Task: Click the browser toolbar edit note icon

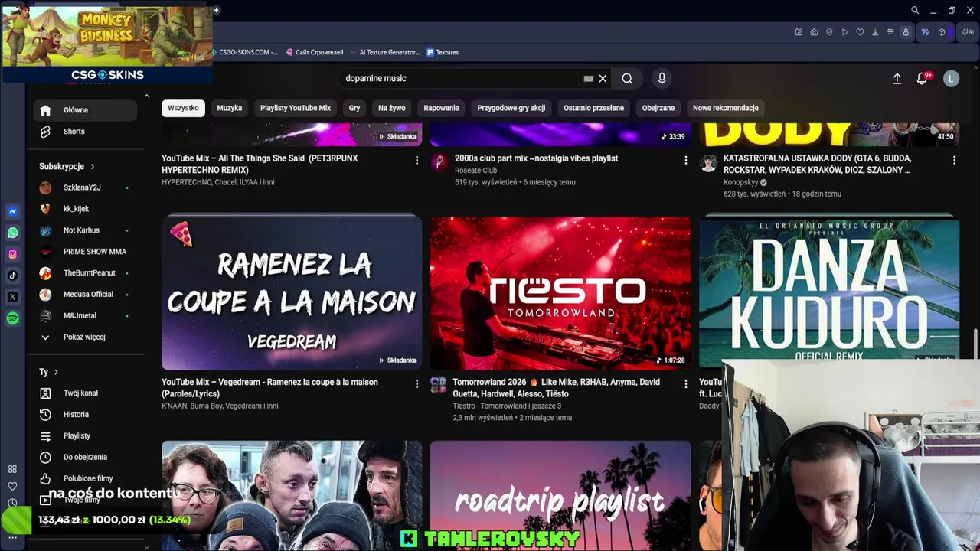Action: coord(799,32)
